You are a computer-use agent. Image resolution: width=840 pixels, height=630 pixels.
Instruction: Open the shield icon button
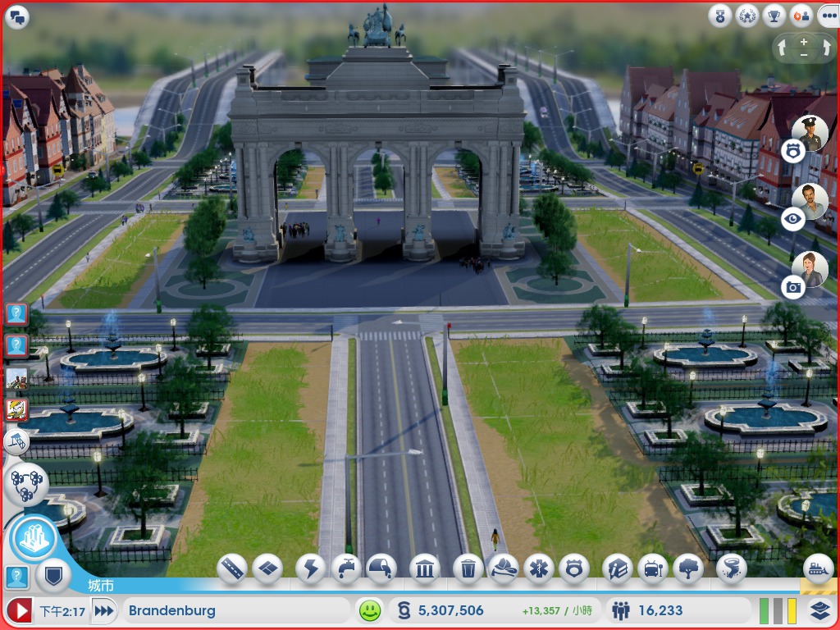point(53,576)
